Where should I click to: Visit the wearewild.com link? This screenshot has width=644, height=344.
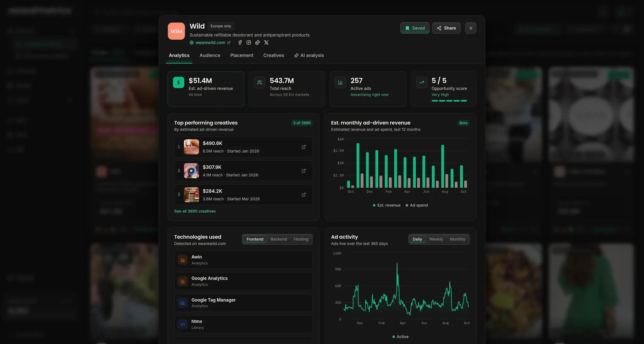pos(210,43)
